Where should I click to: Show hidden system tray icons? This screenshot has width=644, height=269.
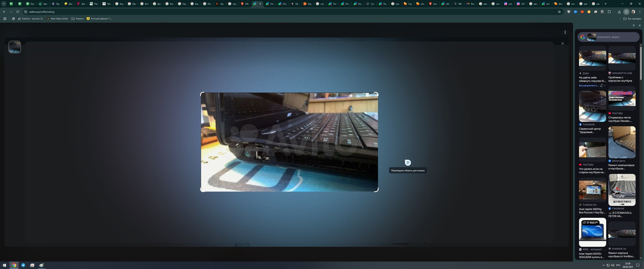pos(603,265)
